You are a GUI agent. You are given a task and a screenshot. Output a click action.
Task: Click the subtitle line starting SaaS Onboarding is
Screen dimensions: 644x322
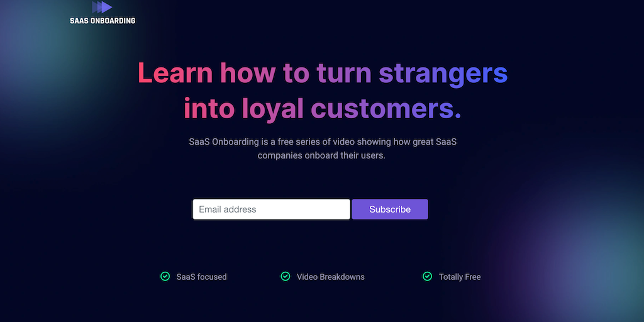(323, 142)
